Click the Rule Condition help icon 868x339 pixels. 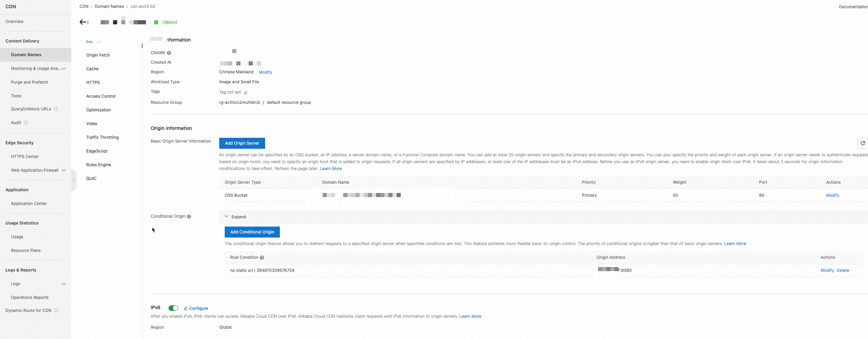click(x=262, y=257)
